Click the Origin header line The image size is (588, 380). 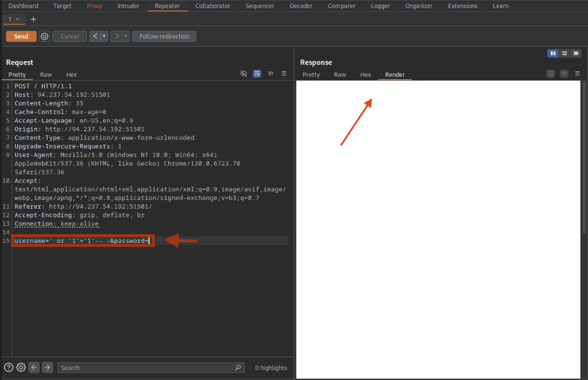click(80, 130)
